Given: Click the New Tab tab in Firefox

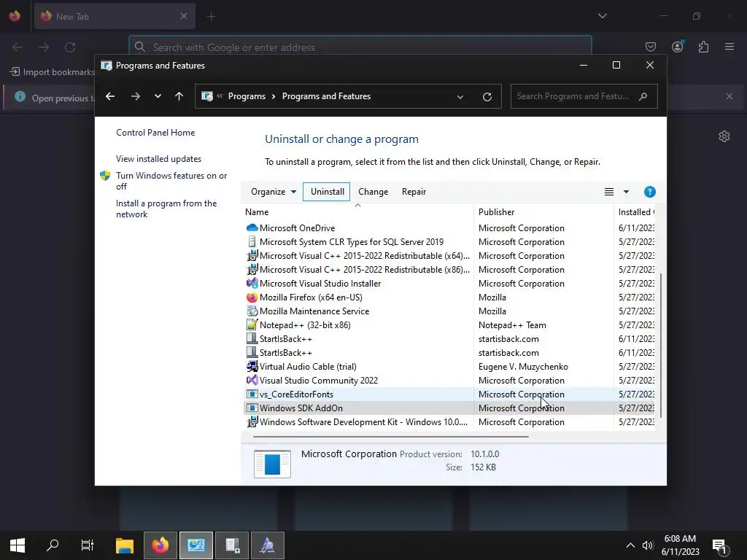Looking at the screenshot, I should click(115, 16).
